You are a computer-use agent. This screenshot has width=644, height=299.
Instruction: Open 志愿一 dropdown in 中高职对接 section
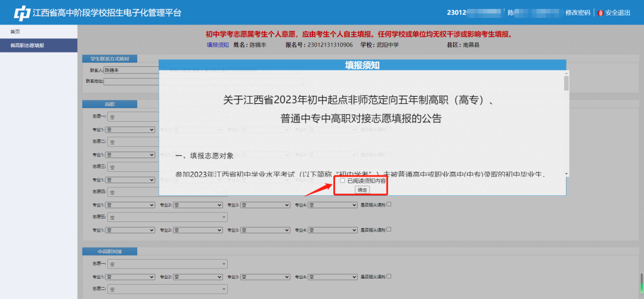click(x=168, y=264)
